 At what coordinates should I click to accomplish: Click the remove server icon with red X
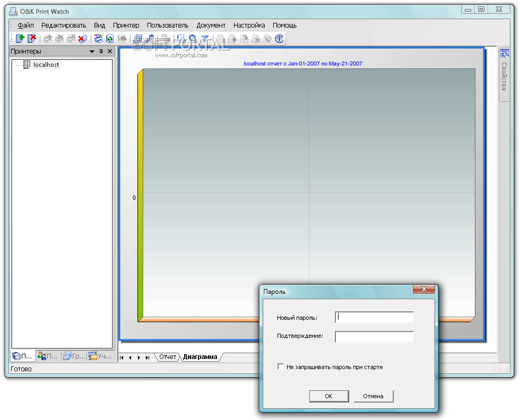[32, 39]
